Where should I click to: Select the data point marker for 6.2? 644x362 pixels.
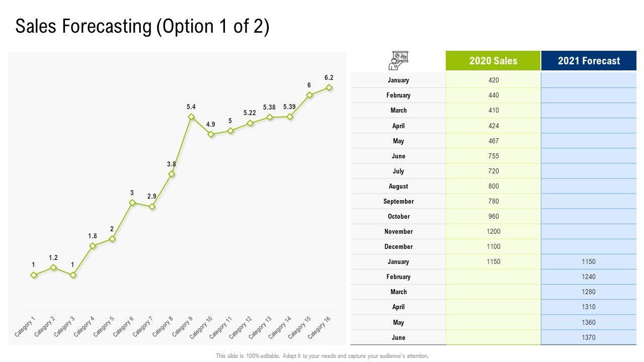[329, 87]
